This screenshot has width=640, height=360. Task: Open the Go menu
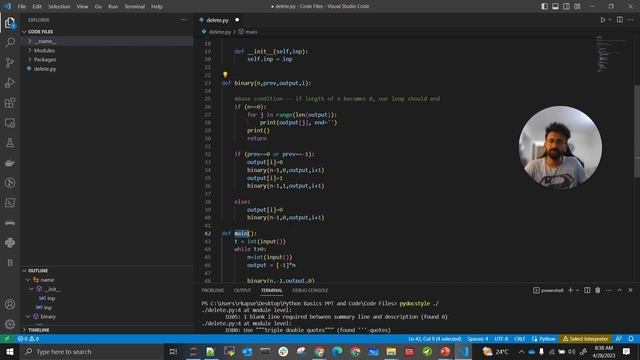point(98,6)
